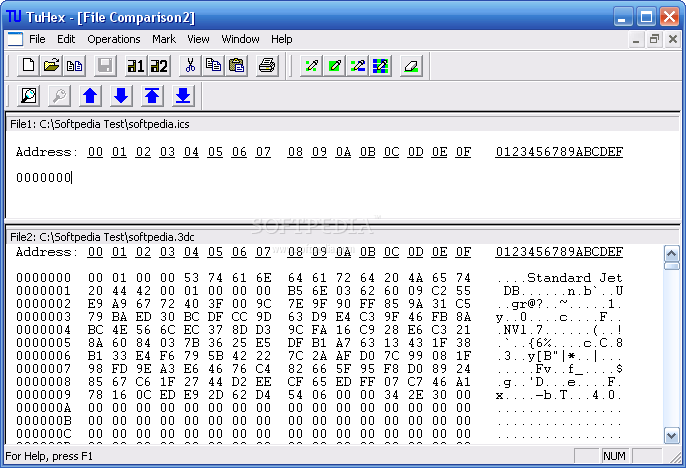Click the blue down arrow icon
Screen dimensions: 686x468
point(121,95)
